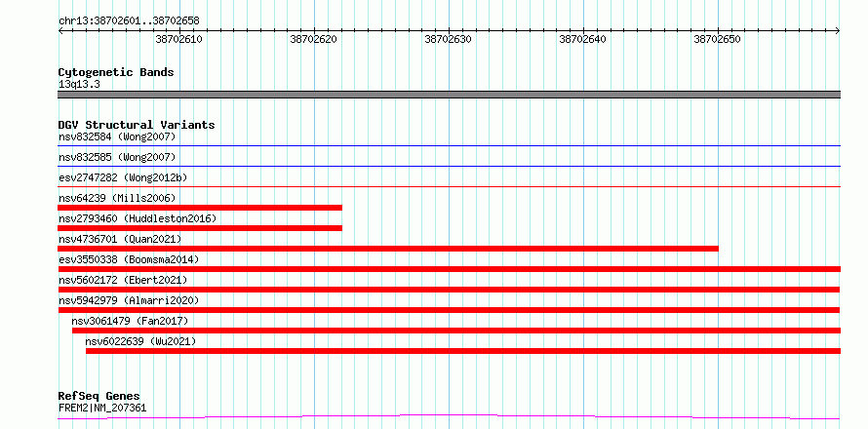Click the nsv6022639 (Wu2021) label

click(140, 341)
